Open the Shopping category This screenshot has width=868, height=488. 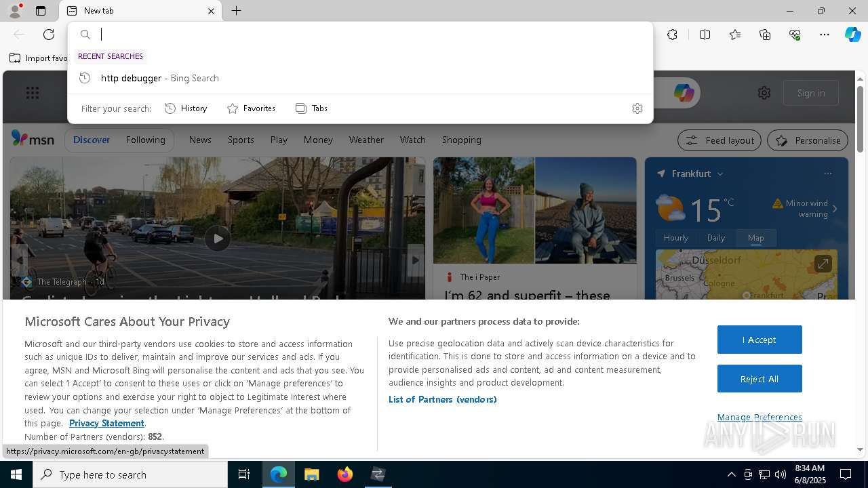click(461, 140)
